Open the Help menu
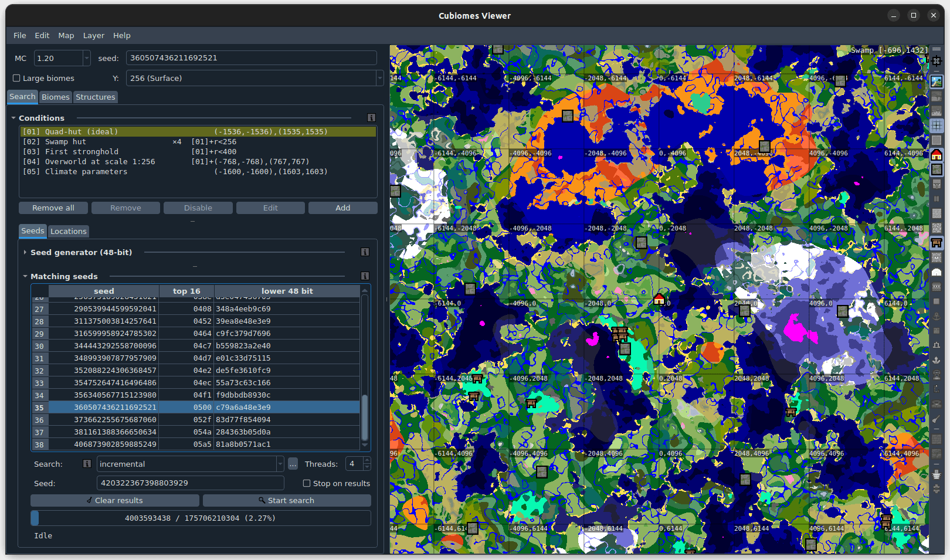 pos(122,35)
